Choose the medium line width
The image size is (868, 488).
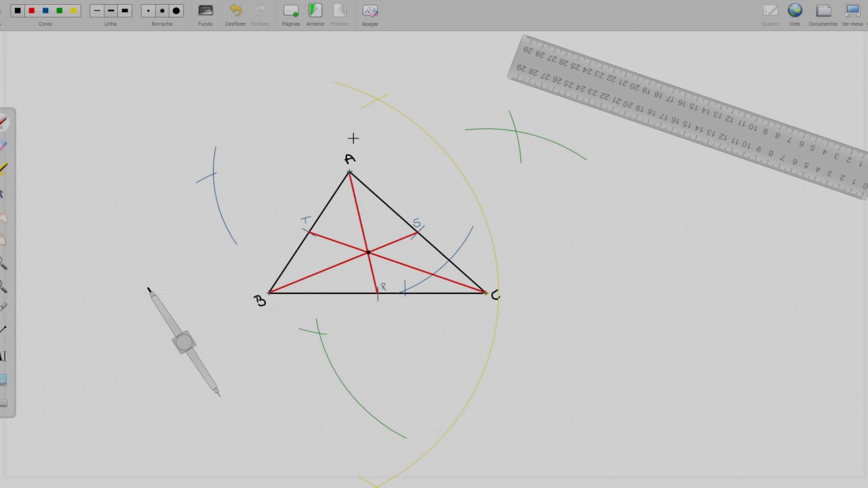pyautogui.click(x=111, y=11)
